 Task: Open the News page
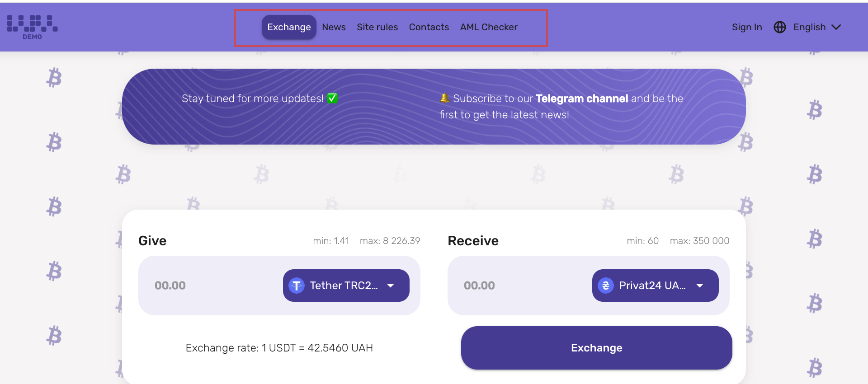tap(334, 27)
